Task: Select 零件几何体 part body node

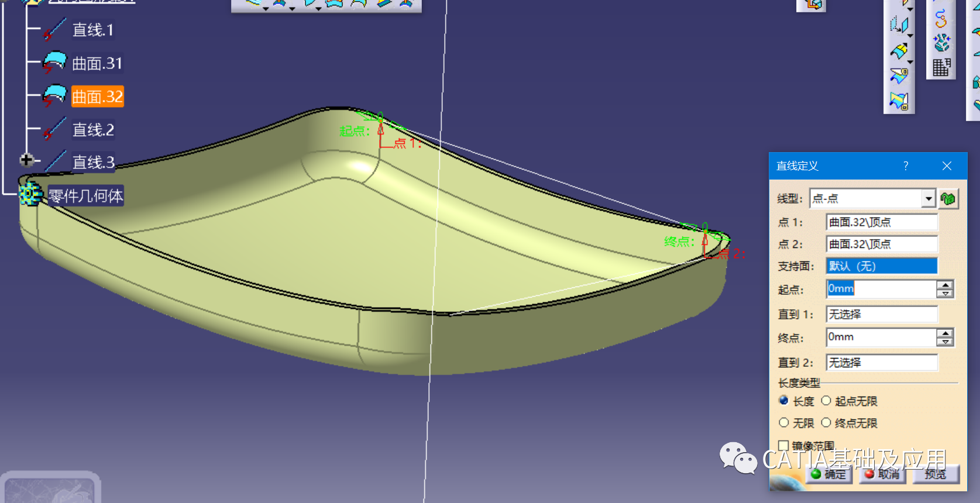Action: tap(85, 196)
